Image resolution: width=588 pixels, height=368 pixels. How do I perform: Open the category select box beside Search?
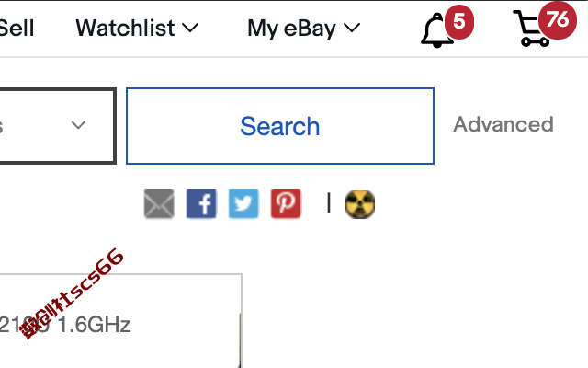click(x=58, y=126)
